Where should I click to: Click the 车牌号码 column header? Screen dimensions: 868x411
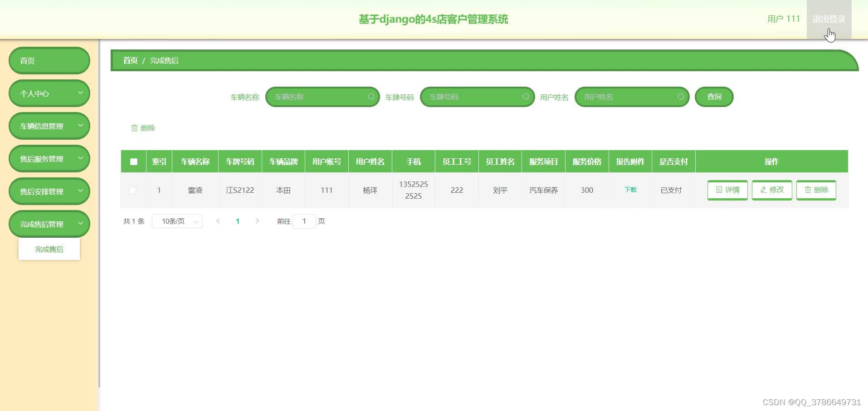240,161
